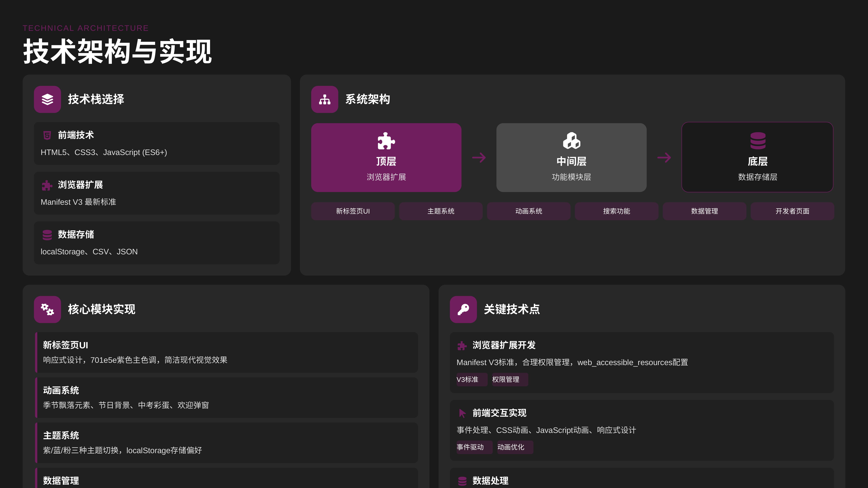
Task: Expand the 底层 数据存储层 card
Action: point(757,158)
